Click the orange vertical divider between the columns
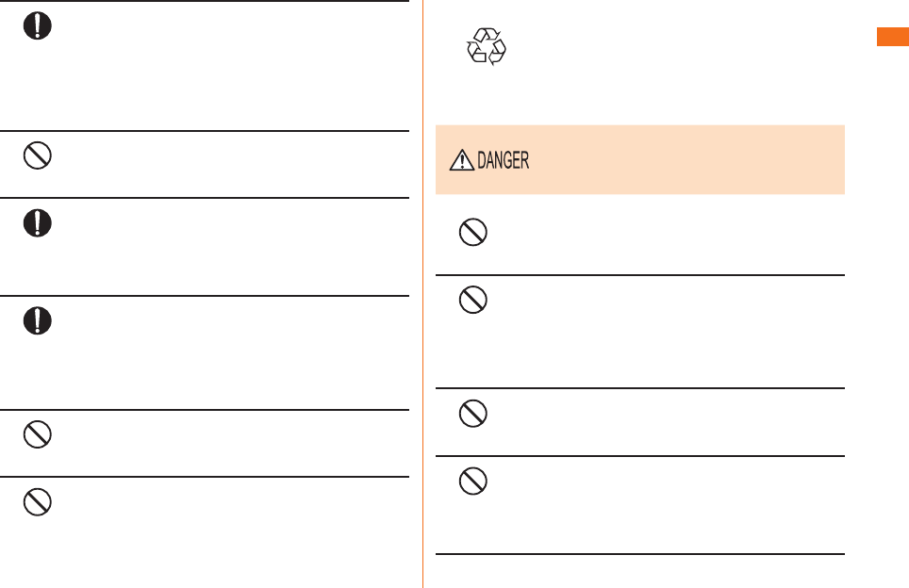The width and height of the screenshot is (909, 588). [x=423, y=294]
